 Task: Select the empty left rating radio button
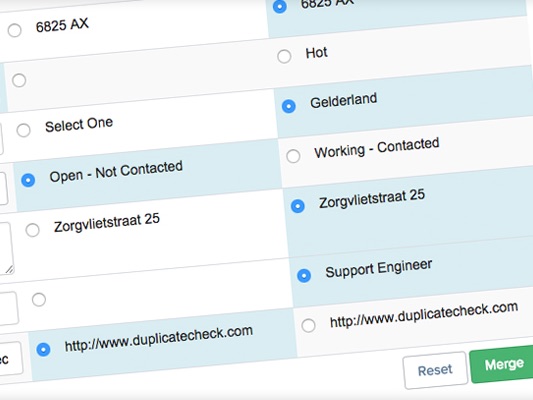[x=19, y=81]
